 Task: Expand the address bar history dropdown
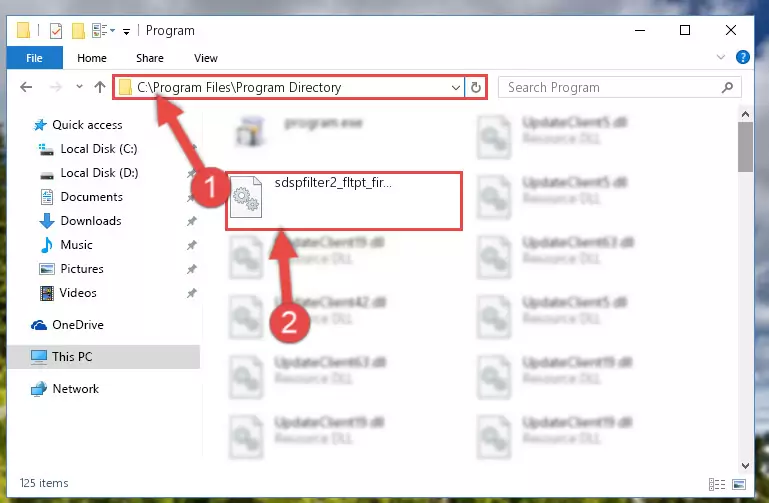click(456, 88)
